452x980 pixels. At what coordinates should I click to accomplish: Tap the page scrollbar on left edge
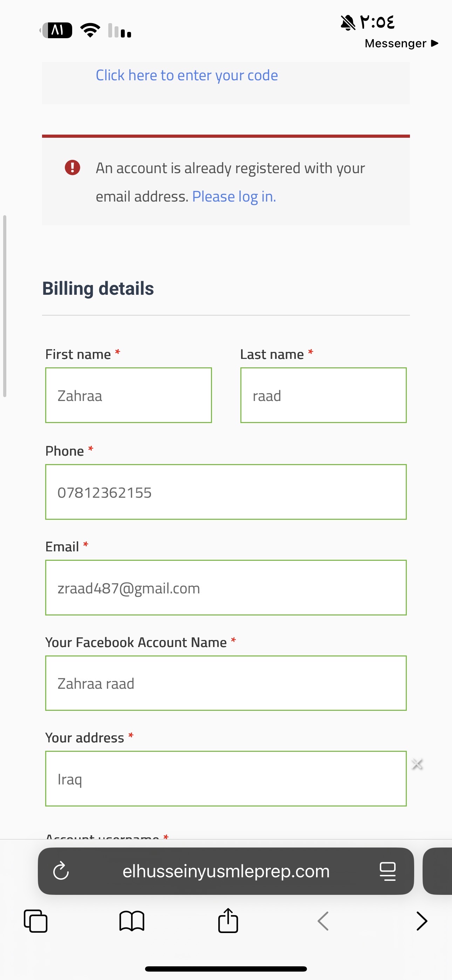[5, 306]
